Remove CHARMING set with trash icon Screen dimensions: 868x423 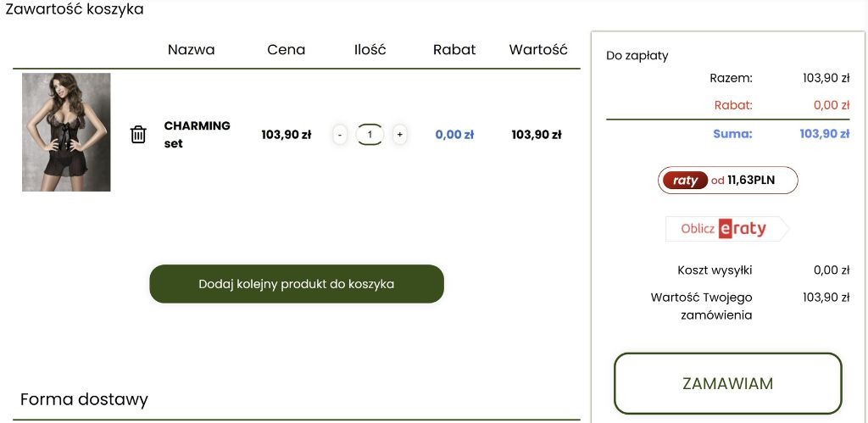click(138, 135)
